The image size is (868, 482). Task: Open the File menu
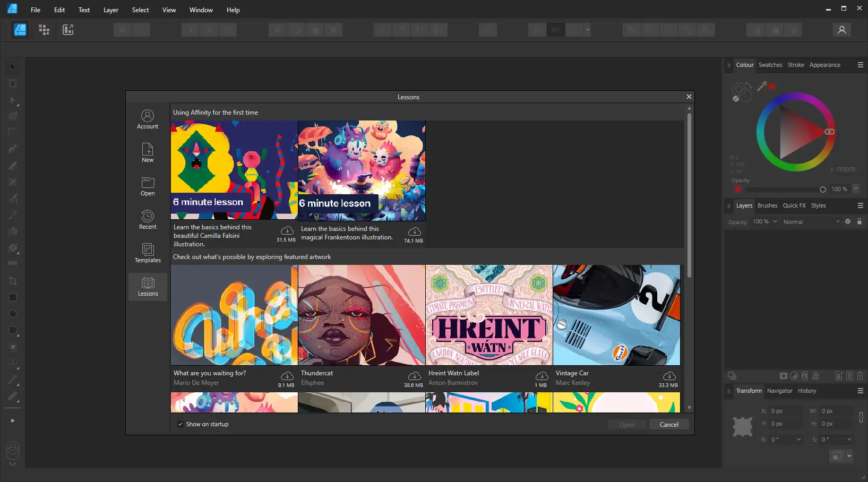click(x=36, y=10)
